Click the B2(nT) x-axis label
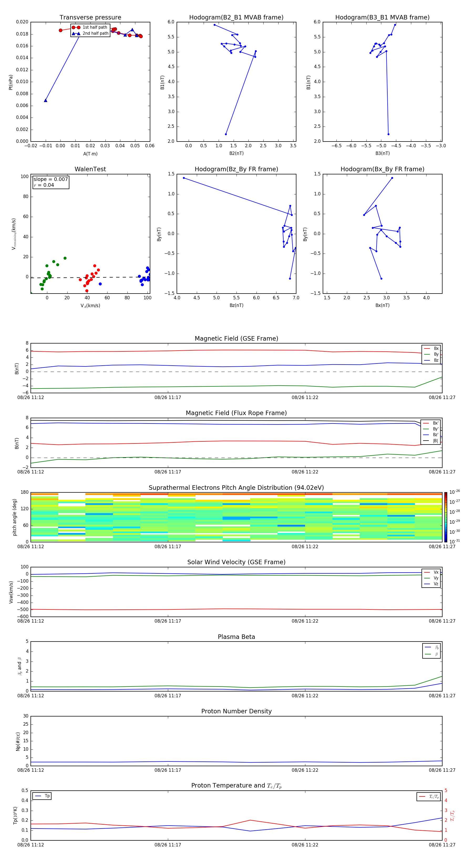473x868 pixels. tap(236, 154)
